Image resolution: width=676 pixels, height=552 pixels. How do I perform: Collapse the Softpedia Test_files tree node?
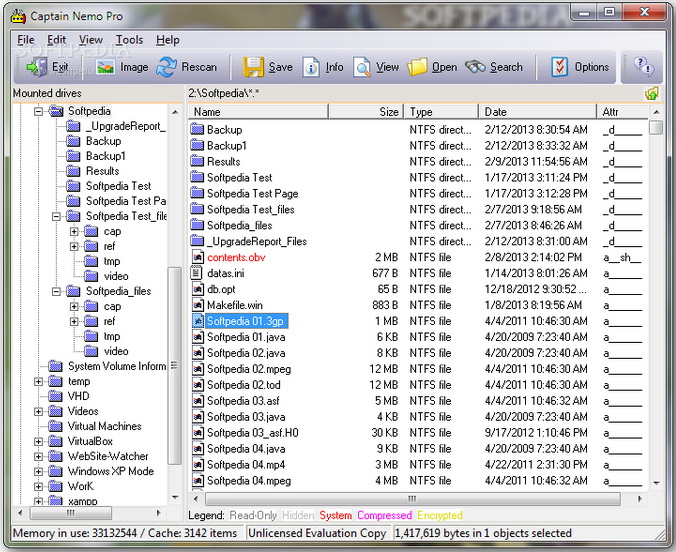56,216
